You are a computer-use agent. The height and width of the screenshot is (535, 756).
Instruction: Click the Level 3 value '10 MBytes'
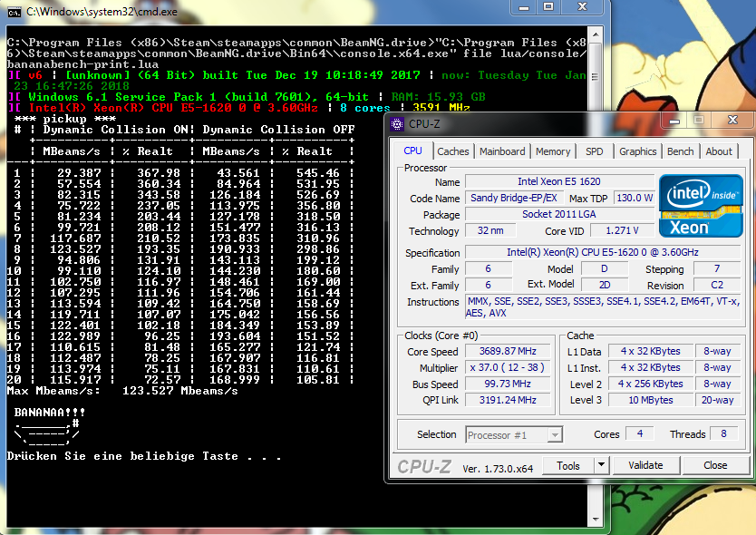tap(651, 400)
